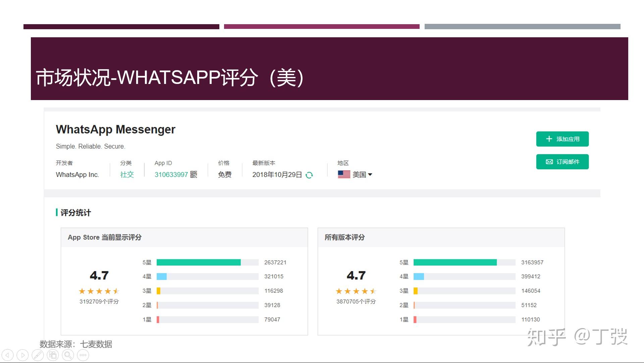Screen dimensions: 644x363
Task: Click the value 79047
Action: (x=272, y=319)
